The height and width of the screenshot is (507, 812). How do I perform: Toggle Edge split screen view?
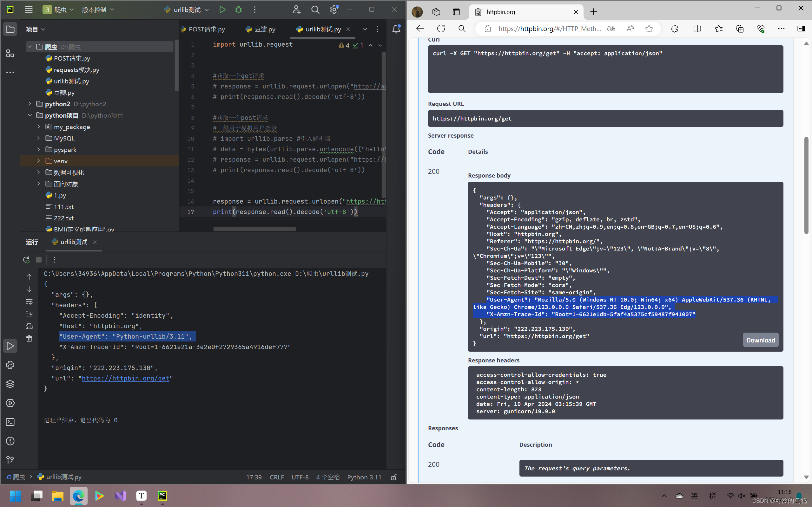(x=697, y=29)
